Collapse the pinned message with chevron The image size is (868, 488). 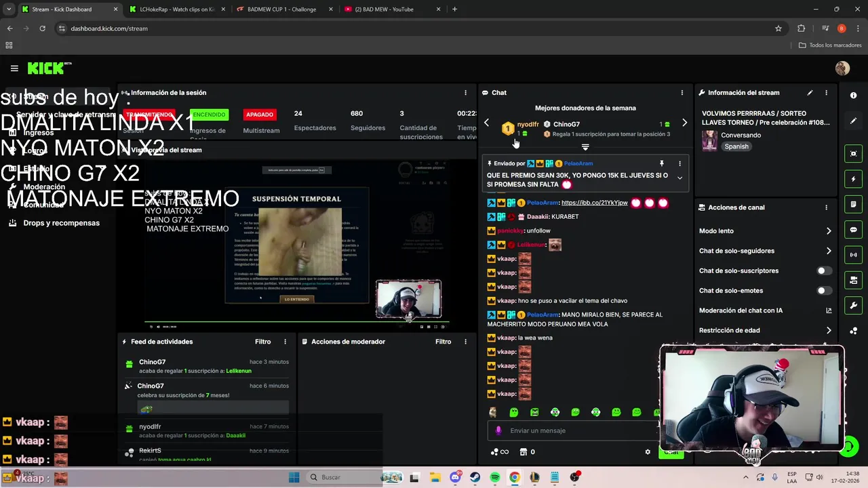[679, 178]
